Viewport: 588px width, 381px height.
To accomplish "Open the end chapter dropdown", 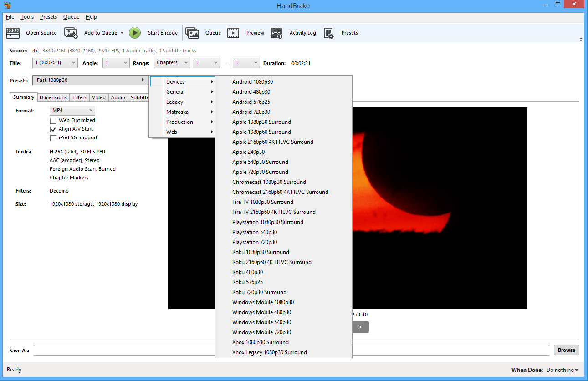I will [x=246, y=63].
